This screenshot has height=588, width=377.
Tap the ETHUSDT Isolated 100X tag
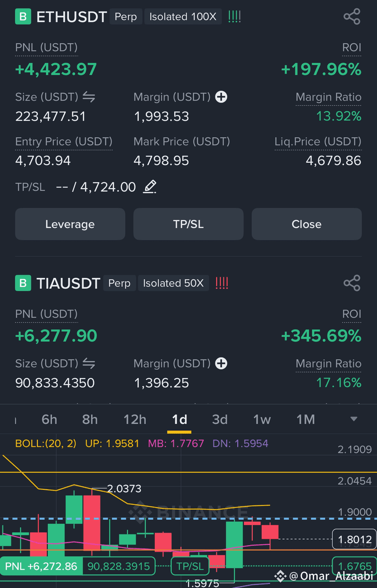click(183, 17)
